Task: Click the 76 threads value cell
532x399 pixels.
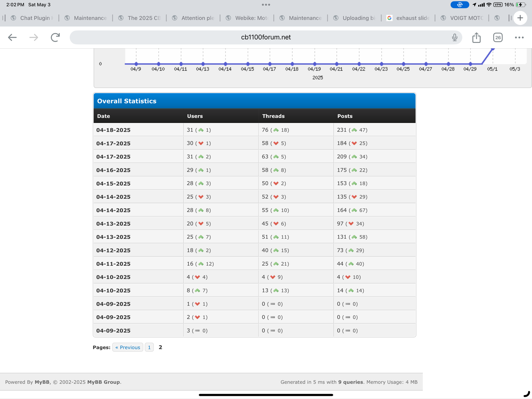Action: click(x=296, y=130)
